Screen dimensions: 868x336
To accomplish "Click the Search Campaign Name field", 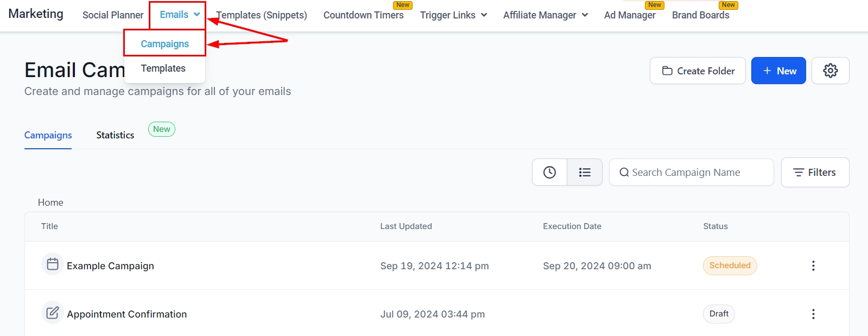I will coord(691,172).
